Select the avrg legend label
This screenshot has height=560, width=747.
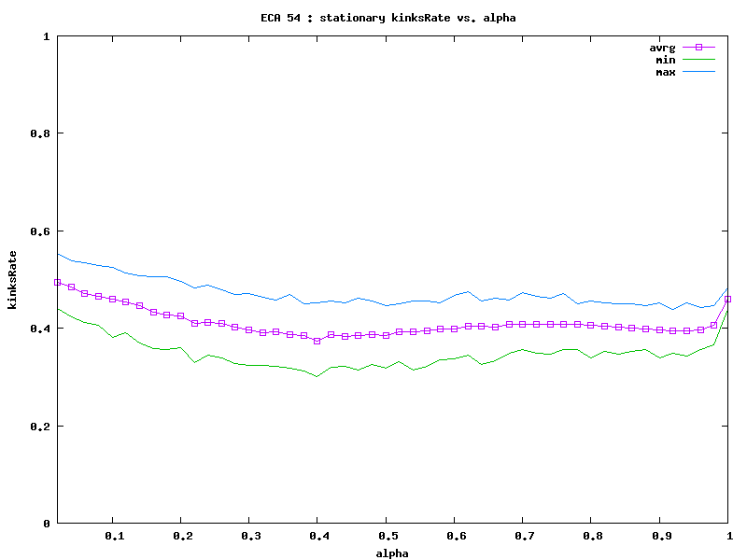point(662,47)
